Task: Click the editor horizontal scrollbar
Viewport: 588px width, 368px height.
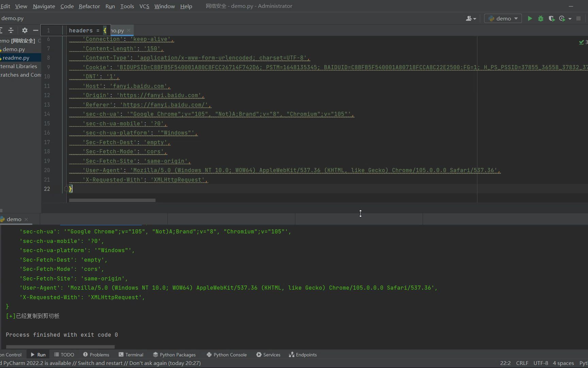Action: 112,200
